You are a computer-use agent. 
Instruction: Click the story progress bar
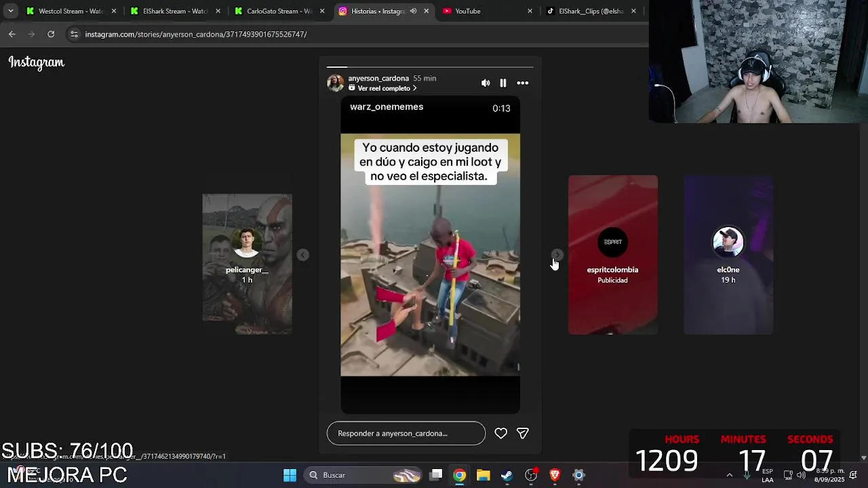(430, 67)
